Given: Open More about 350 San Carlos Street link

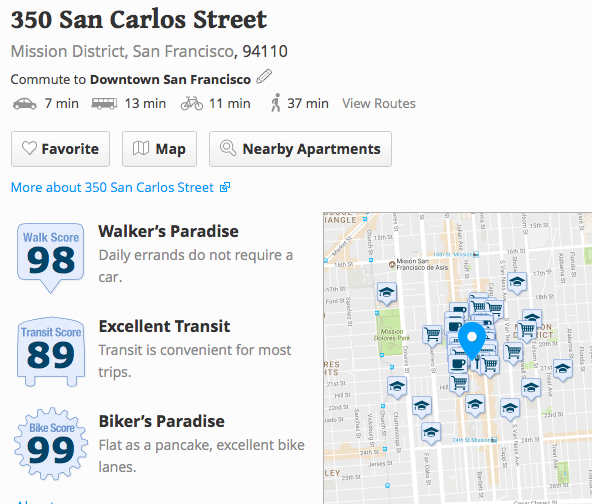Looking at the screenshot, I should click(x=120, y=187).
